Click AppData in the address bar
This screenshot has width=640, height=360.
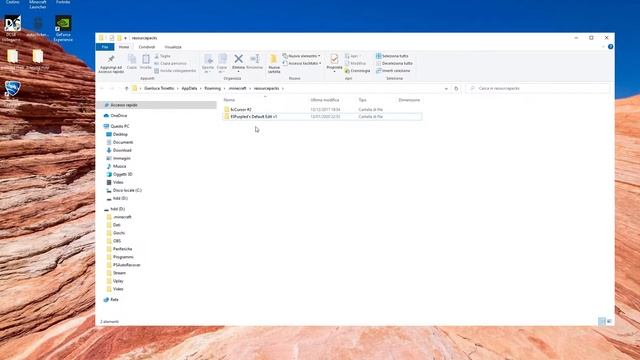(189, 89)
